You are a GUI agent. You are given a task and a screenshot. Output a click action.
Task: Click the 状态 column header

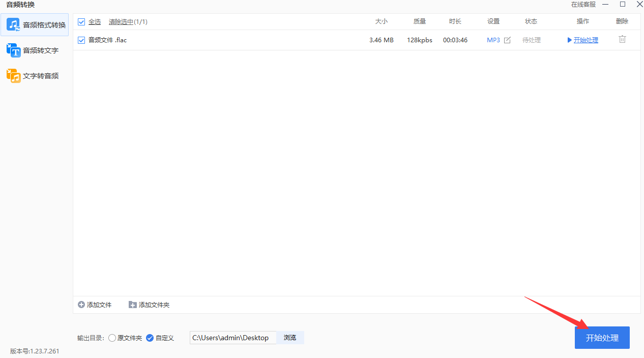click(531, 21)
